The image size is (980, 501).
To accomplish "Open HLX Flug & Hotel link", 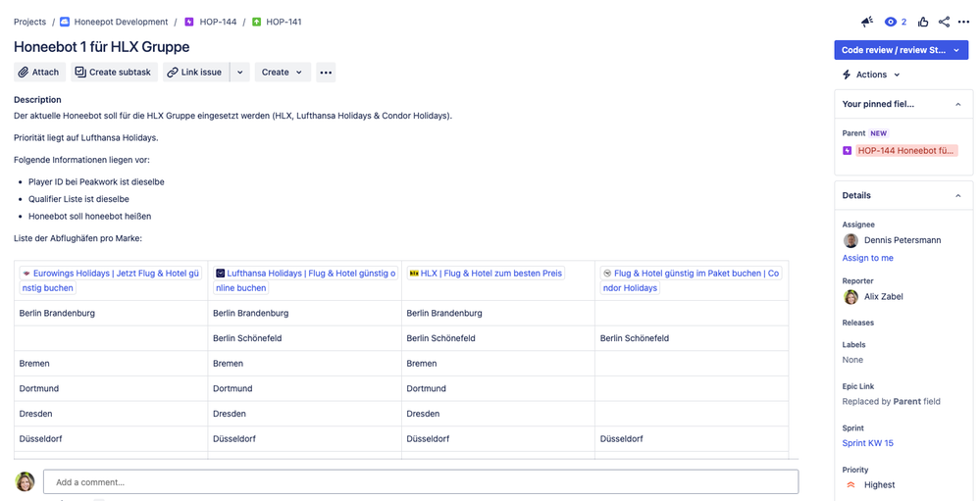I will pyautogui.click(x=486, y=273).
